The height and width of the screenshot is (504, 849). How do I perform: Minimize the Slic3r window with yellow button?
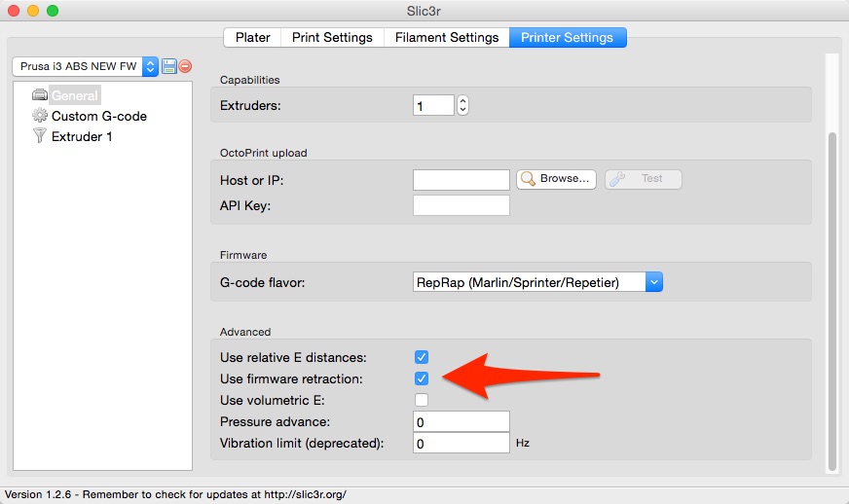point(33,11)
